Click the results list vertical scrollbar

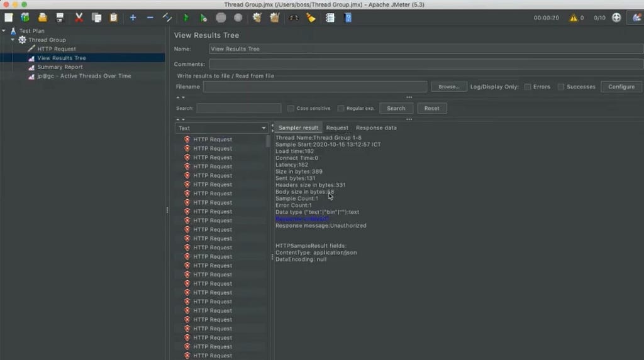268,141
